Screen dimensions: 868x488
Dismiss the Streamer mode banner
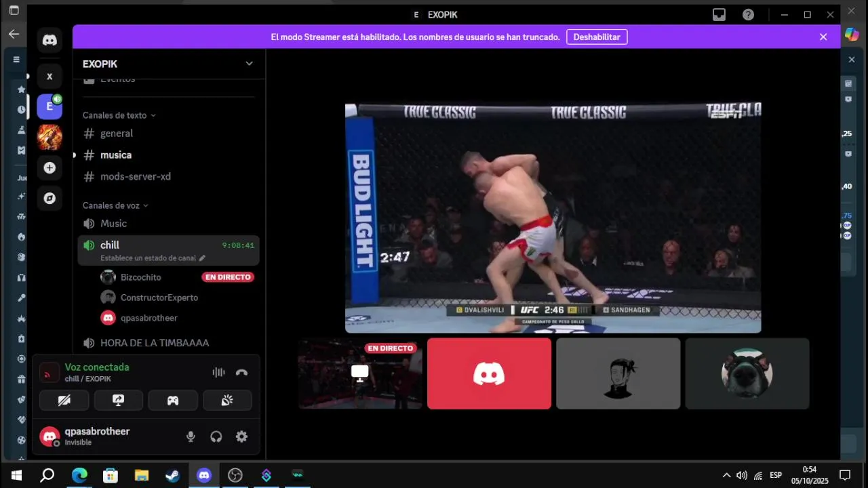(823, 37)
